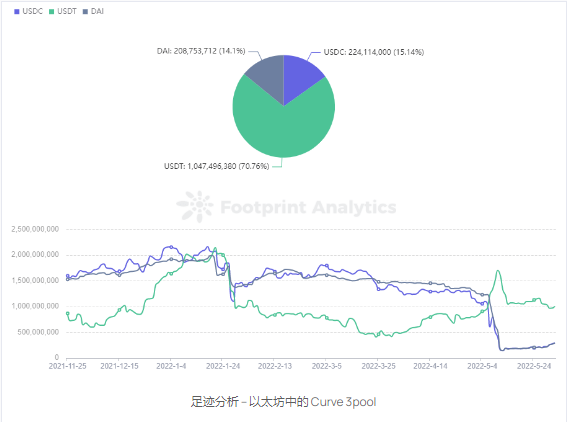This screenshot has width=567, height=422.
Task: Click the USDT 1,047,496,380 (70.76%) label
Action: click(x=217, y=166)
